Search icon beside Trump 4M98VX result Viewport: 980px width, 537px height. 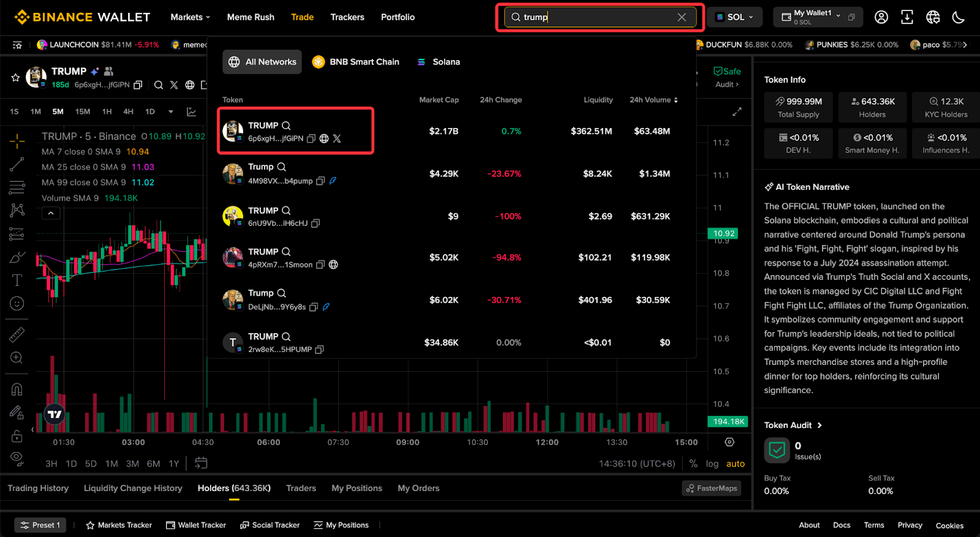pyautogui.click(x=282, y=167)
